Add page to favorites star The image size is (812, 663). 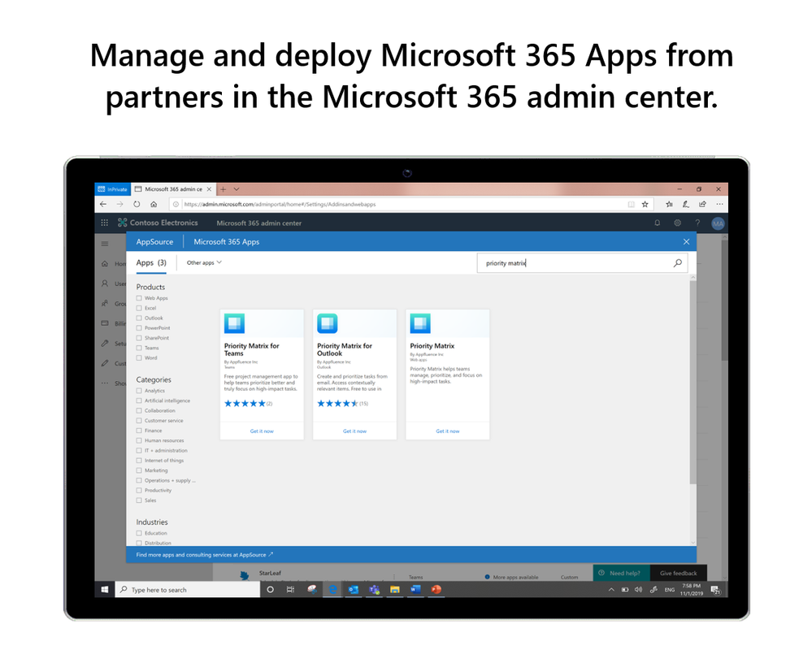click(x=645, y=205)
